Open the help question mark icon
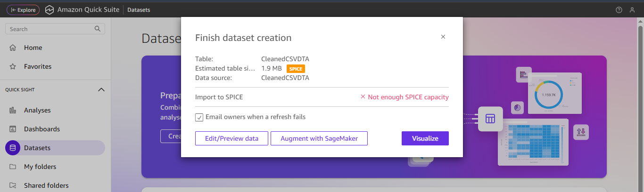 tap(619, 10)
